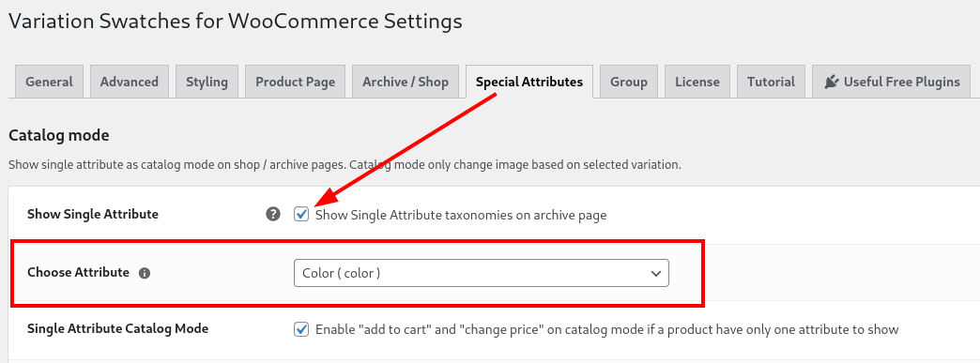Open the Useful Free Plugins tab

click(x=891, y=82)
